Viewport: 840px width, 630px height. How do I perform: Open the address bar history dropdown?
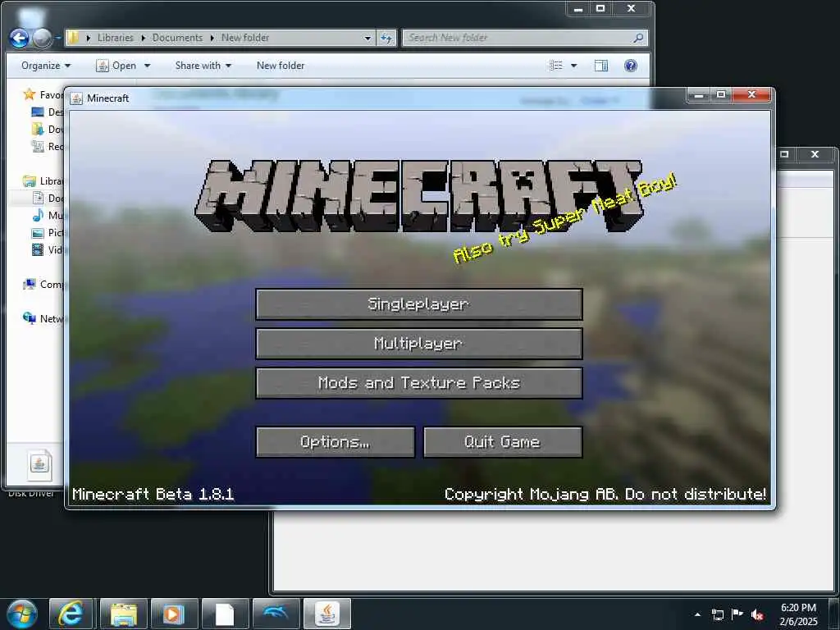pyautogui.click(x=367, y=38)
